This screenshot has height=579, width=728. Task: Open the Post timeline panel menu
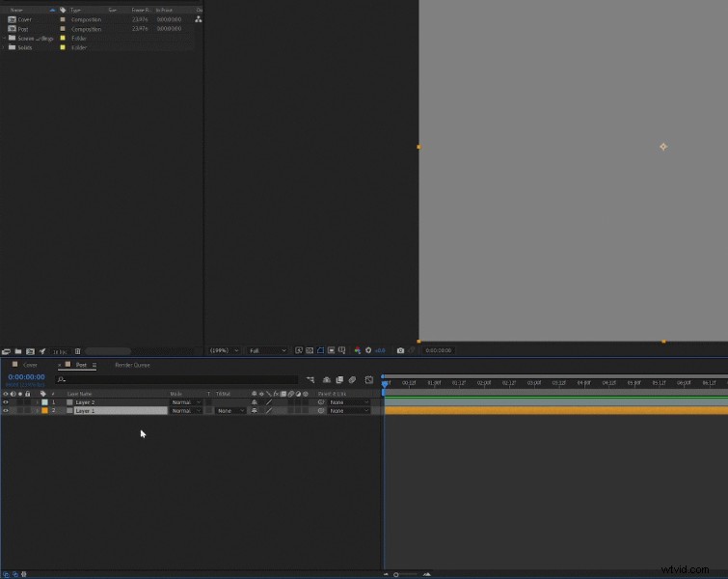pos(94,365)
